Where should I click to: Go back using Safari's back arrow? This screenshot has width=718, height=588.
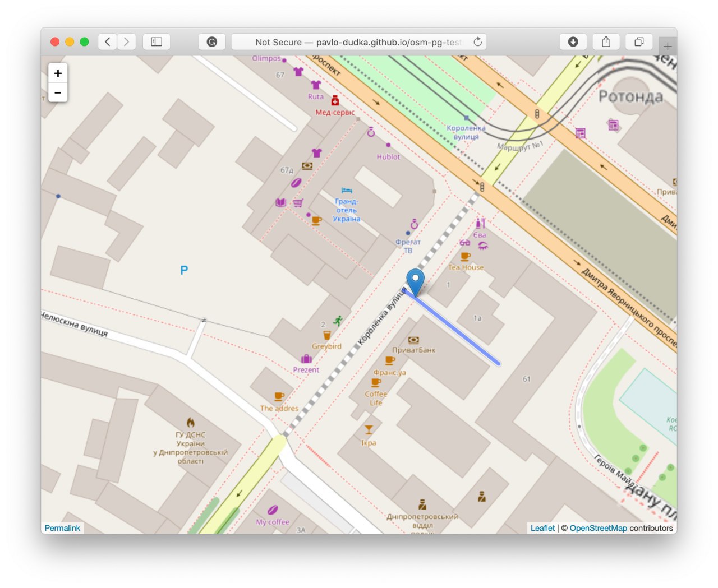pyautogui.click(x=108, y=42)
